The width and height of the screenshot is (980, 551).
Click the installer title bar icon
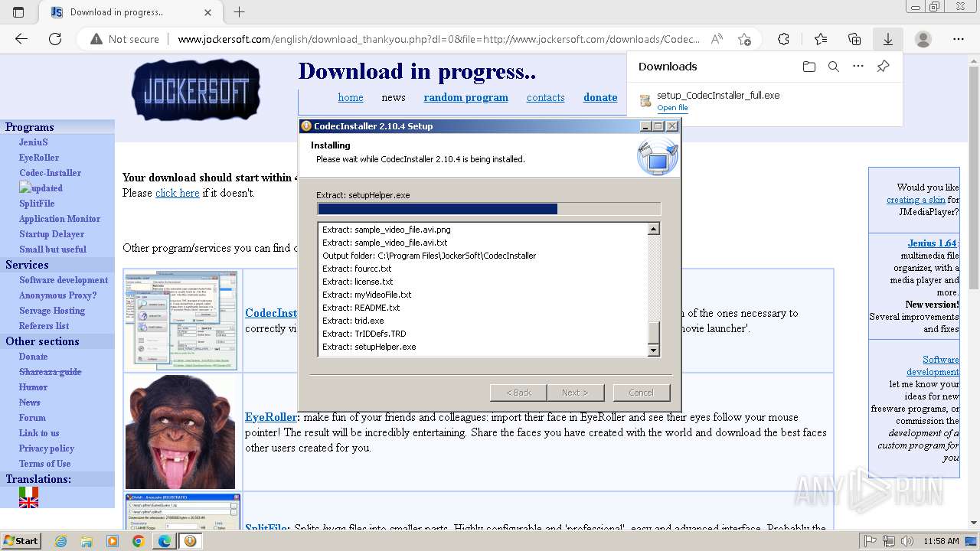[x=306, y=126]
